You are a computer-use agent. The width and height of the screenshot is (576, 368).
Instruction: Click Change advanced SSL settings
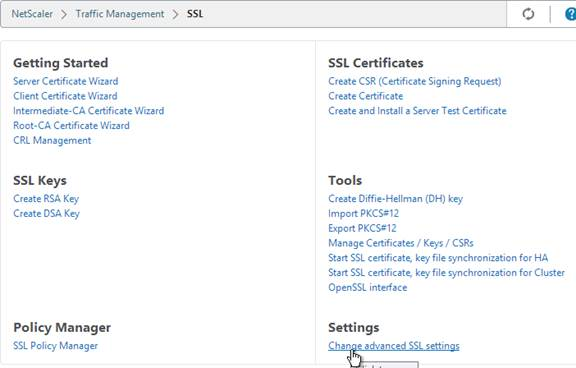tap(394, 346)
